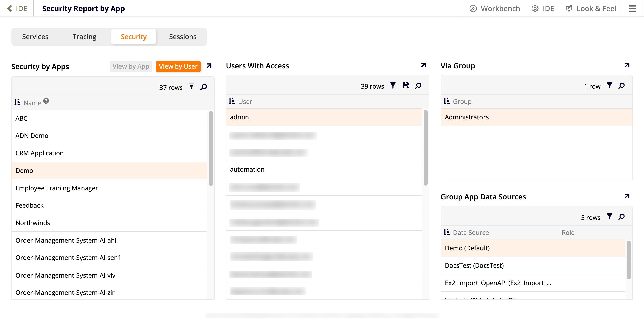
Task: Toggle View by App mode
Action: tap(131, 66)
